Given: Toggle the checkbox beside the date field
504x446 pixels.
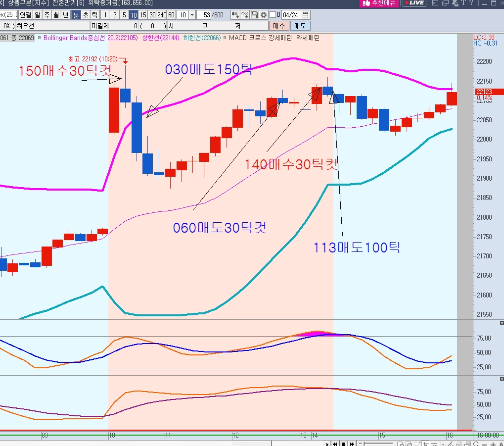Looking at the screenshot, I should 273,15.
